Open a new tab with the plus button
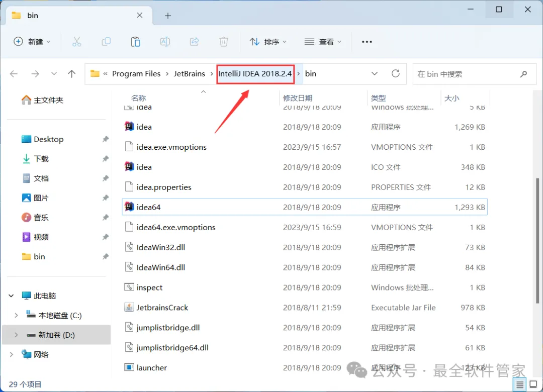Viewport: 543px width, 392px height. click(x=168, y=16)
